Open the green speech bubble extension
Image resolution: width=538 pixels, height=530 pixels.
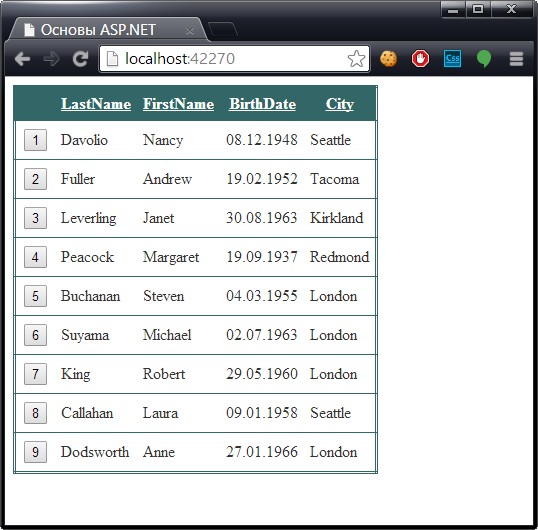point(484,59)
